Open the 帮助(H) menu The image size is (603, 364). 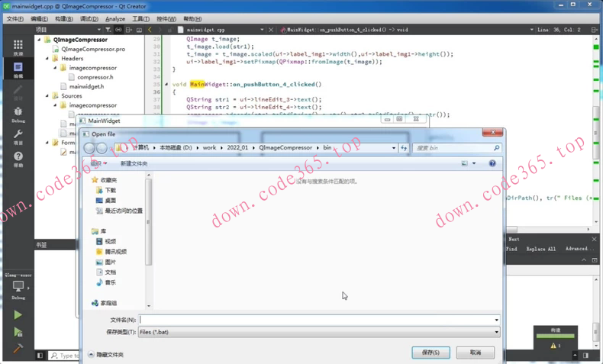pos(192,18)
